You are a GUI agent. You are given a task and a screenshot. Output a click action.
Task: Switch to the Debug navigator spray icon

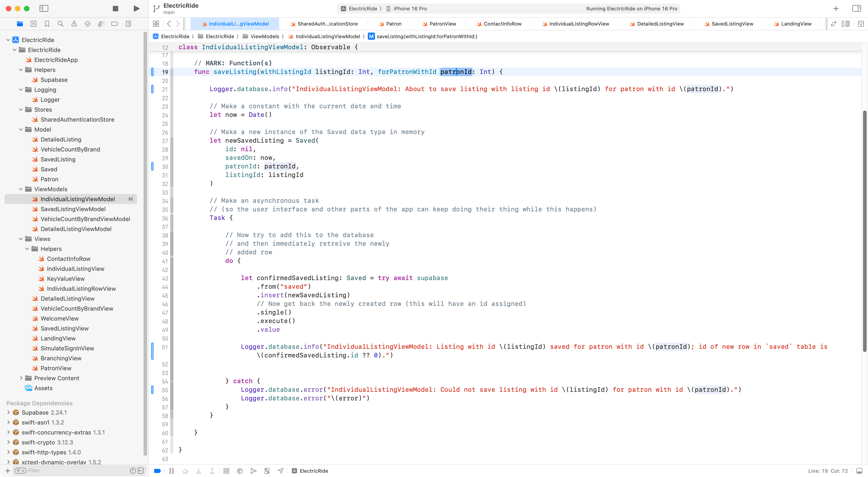click(x=101, y=24)
